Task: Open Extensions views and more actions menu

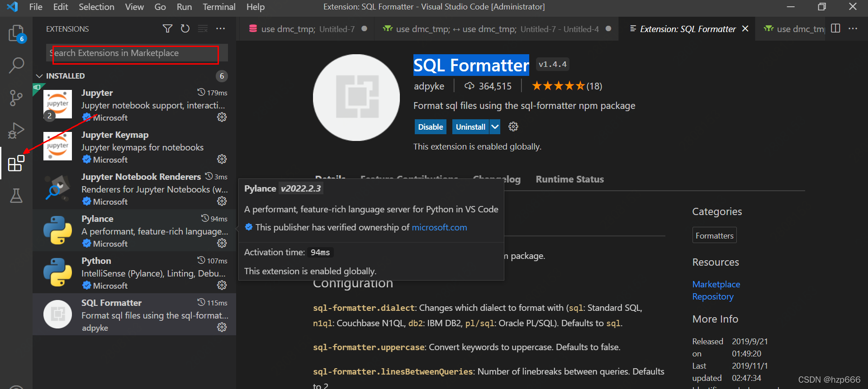Action: 221,29
